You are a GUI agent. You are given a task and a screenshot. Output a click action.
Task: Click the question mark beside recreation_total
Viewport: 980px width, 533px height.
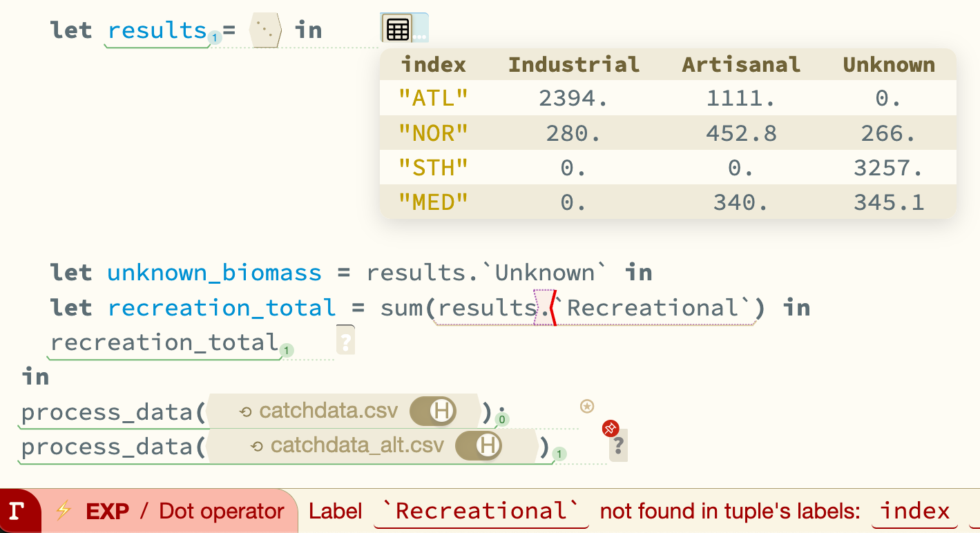345,342
